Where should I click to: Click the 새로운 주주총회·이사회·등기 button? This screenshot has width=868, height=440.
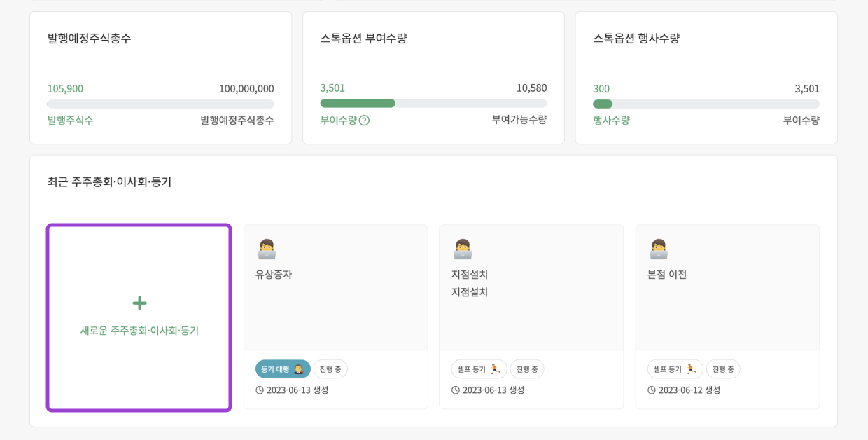coord(139,317)
